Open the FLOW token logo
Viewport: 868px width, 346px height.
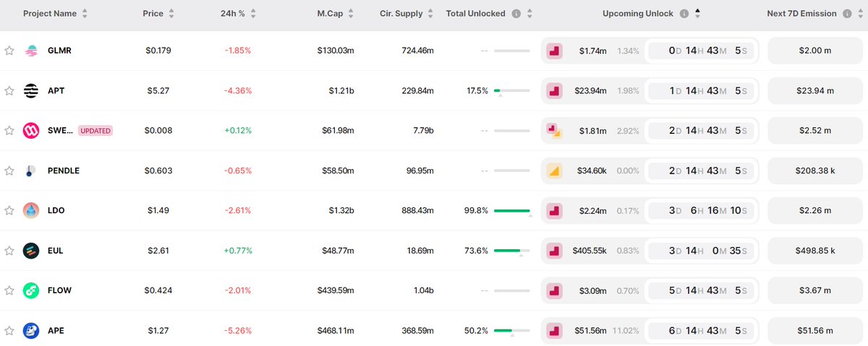31,290
